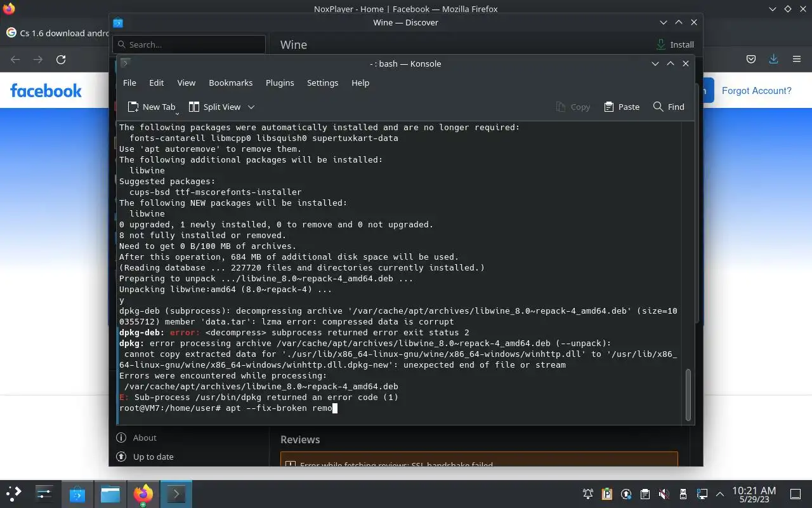This screenshot has width=812, height=508.
Task: Click the Paste toolbar button in Konsole
Action: click(622, 107)
